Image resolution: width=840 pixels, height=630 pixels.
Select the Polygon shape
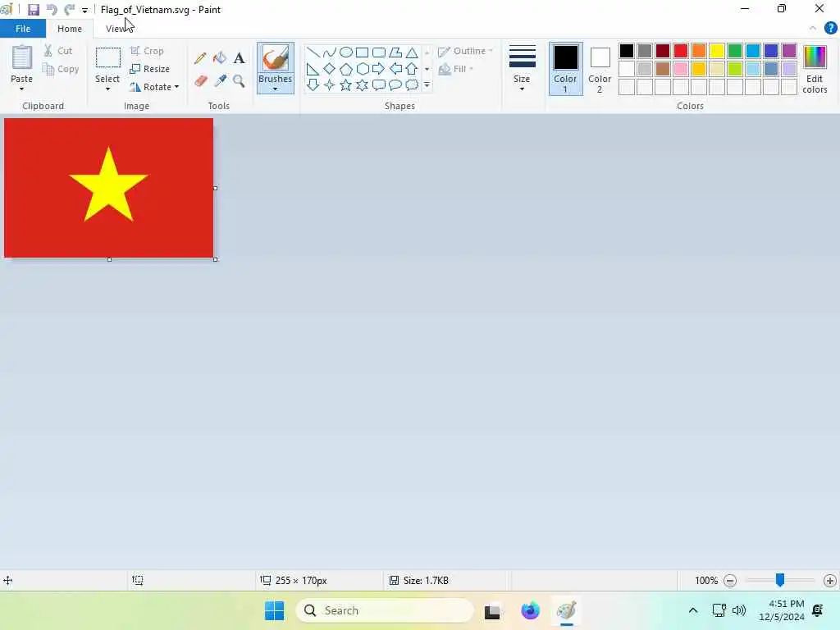point(395,52)
